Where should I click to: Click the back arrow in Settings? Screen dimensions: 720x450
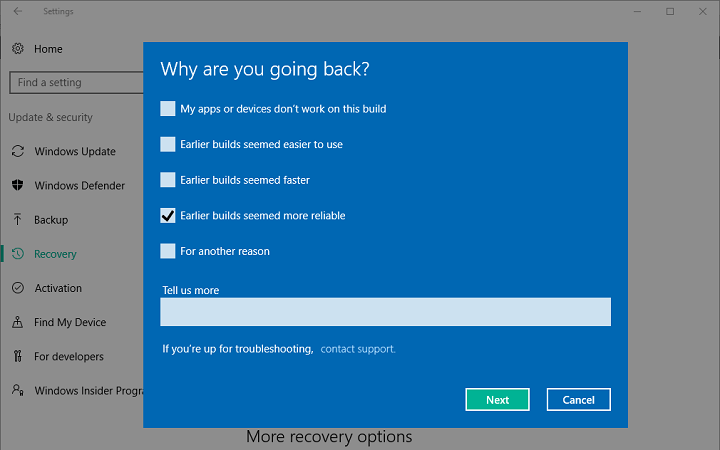[x=18, y=11]
